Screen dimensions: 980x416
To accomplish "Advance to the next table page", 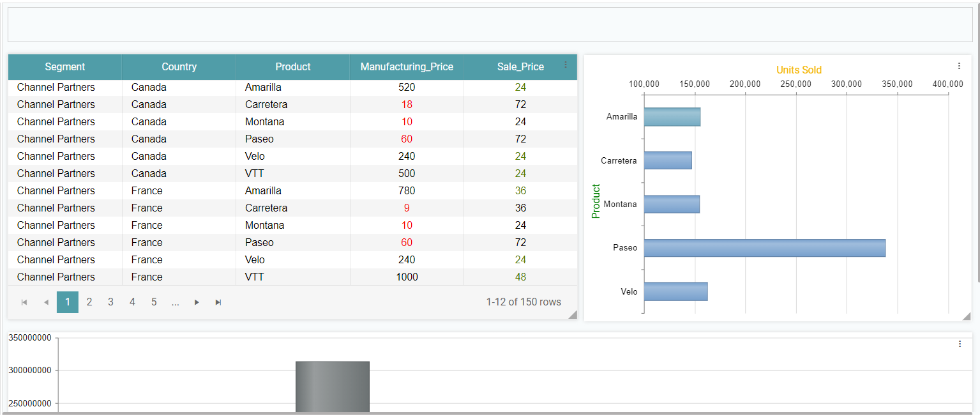I will click(197, 302).
